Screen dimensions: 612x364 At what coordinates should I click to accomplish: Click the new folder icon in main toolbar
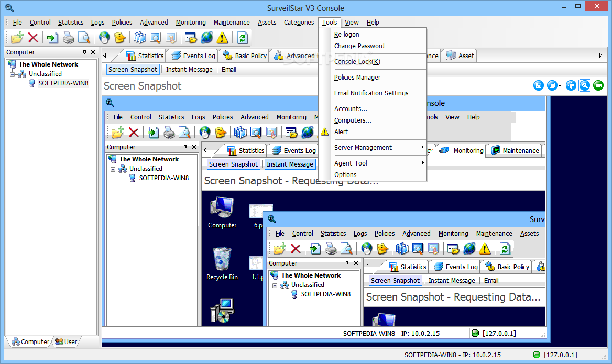(17, 38)
